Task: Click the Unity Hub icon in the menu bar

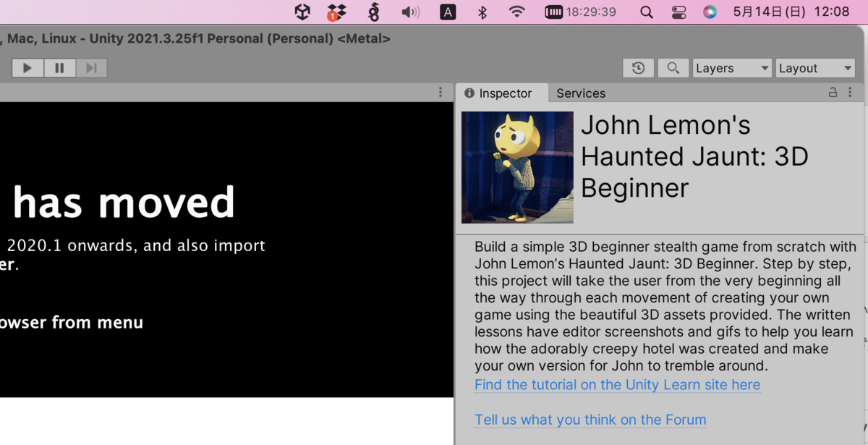Action: click(x=302, y=12)
